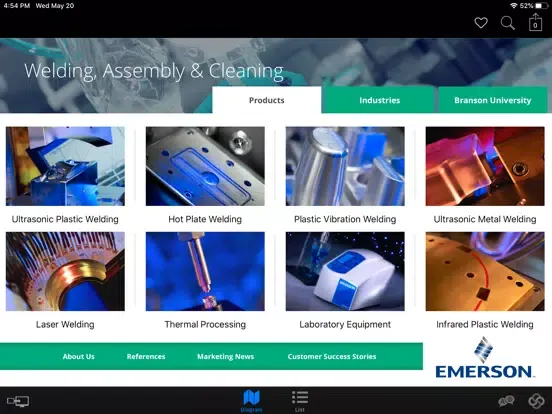Viewport: 552px width, 414px height.
Task: Tap the favorites heart icon
Action: point(481,23)
